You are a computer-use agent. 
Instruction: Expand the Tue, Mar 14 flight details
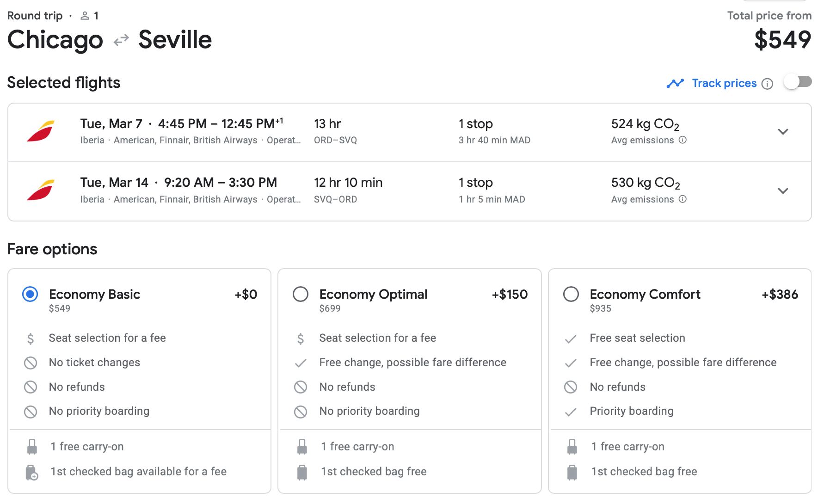pos(782,191)
